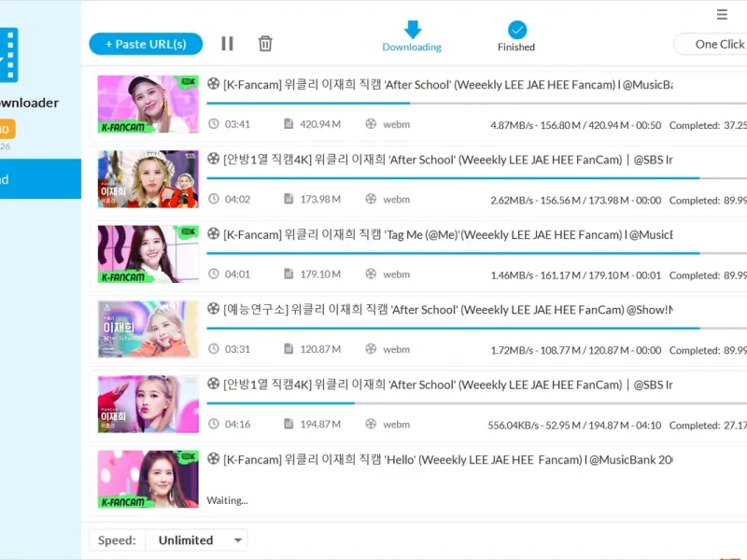Click status text '556.04KB/s - 52.95 M / 194.87 M'
747x560 pixels.
[x=558, y=426]
